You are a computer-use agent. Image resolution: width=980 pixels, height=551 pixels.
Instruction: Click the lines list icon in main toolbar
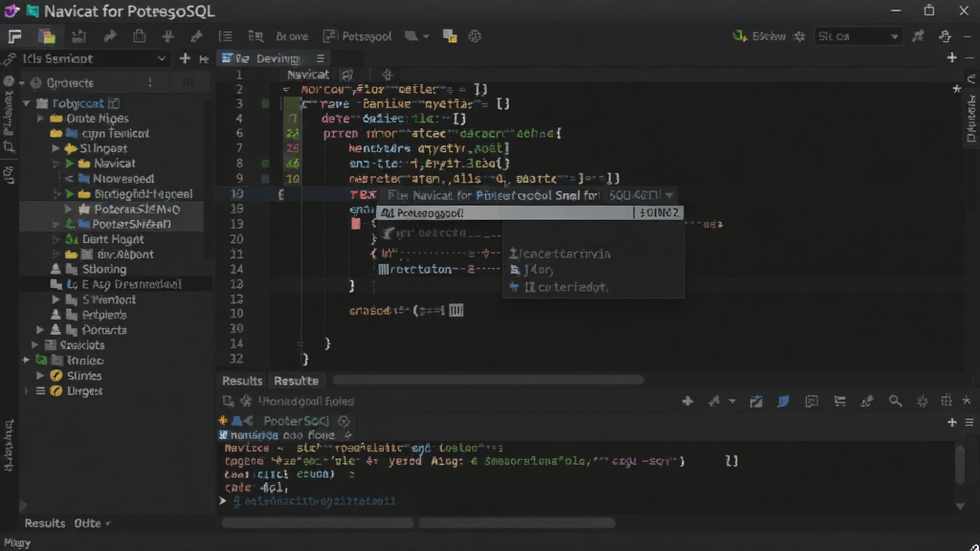pyautogui.click(x=225, y=36)
